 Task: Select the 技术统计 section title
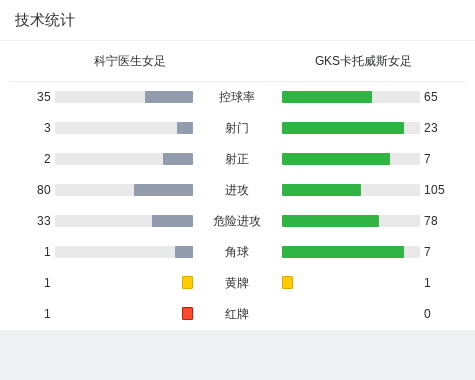point(45,20)
